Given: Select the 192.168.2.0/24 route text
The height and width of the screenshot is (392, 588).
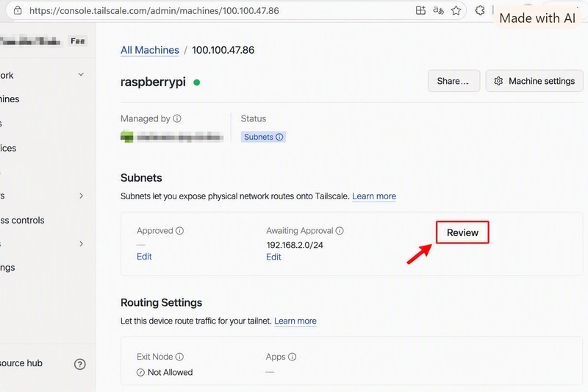Looking at the screenshot, I should click(x=295, y=245).
